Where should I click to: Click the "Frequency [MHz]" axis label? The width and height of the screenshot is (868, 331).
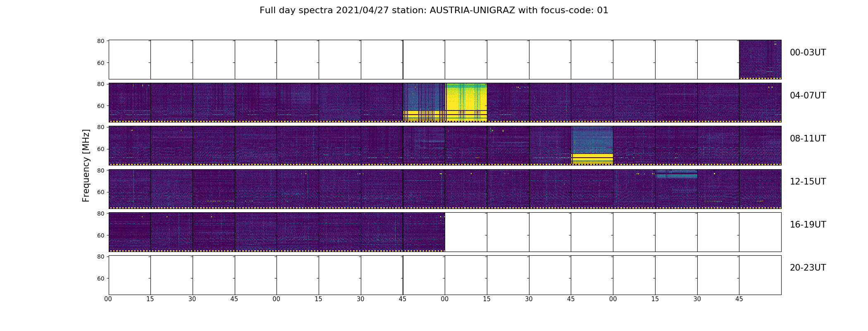coord(86,165)
